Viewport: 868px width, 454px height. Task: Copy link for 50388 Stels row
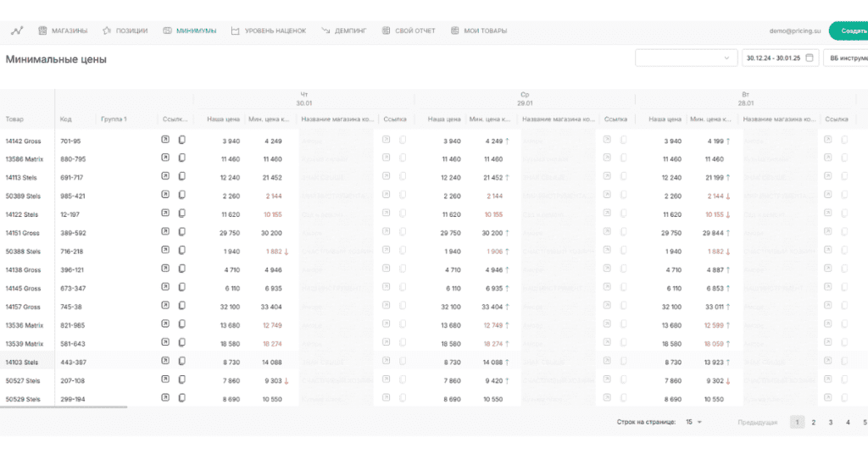[x=181, y=251]
